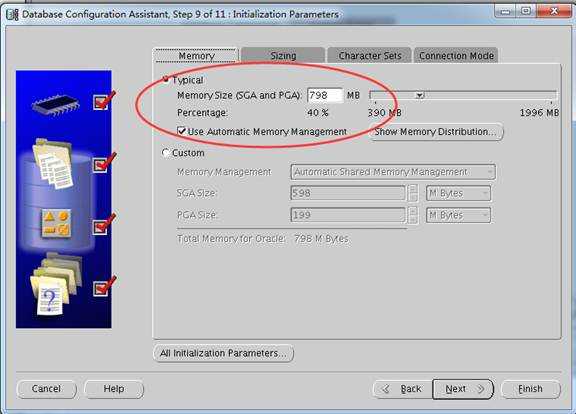Select the Typical radio button
576x414 pixels.
166,79
